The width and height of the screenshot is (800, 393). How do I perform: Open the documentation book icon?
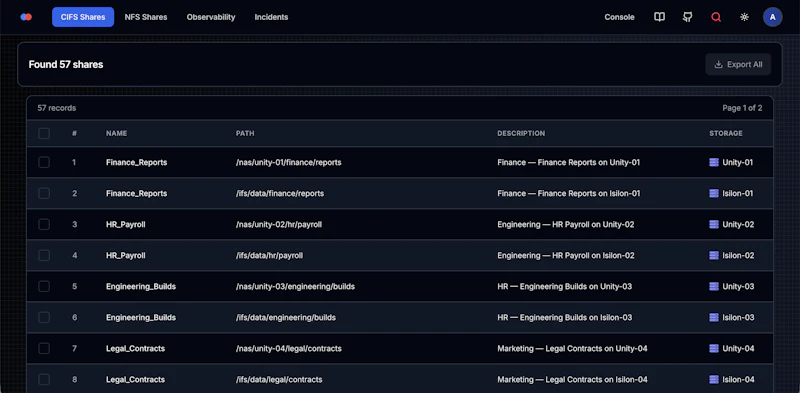point(659,17)
